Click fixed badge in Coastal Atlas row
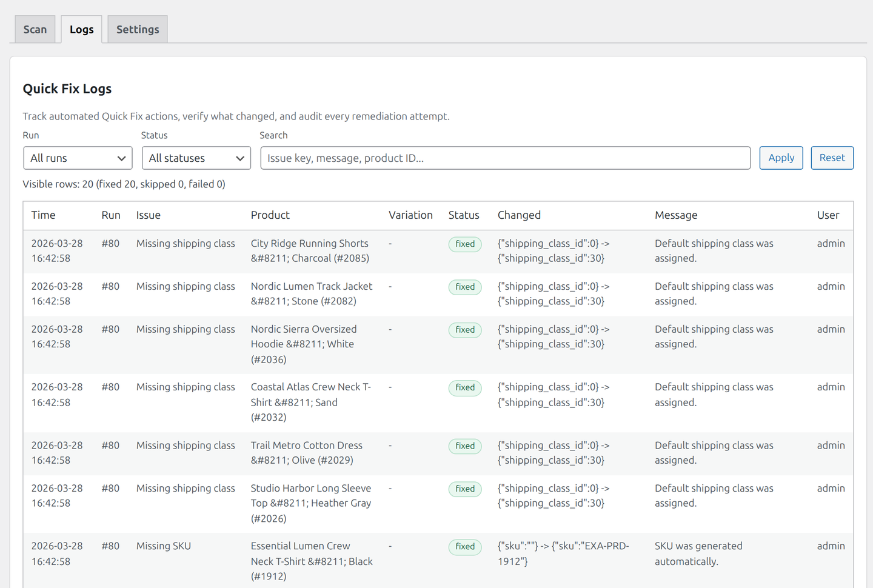873x588 pixels. 465,388
